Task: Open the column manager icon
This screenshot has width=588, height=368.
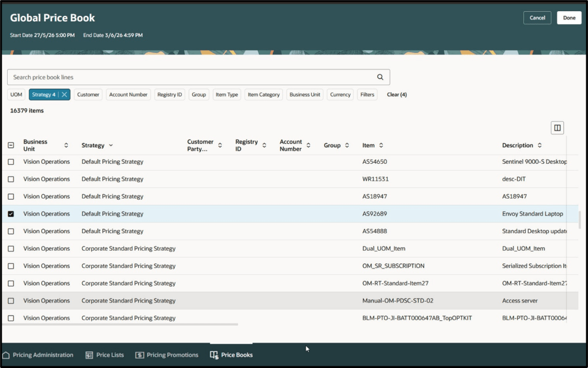Action: pyautogui.click(x=557, y=128)
